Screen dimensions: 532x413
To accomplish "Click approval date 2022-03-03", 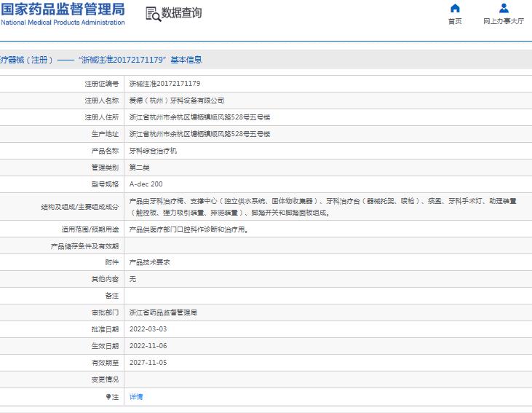I will point(148,329).
